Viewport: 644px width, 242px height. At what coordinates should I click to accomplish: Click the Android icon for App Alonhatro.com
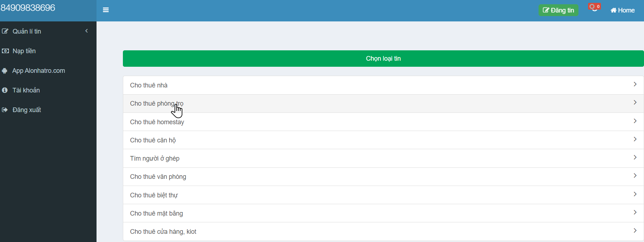point(5,71)
